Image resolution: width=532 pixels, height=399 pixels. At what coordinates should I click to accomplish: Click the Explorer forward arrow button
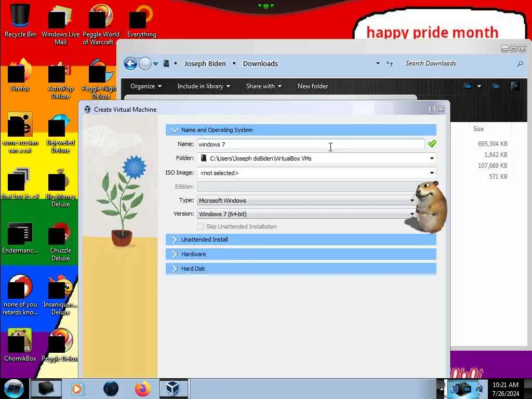[x=145, y=63]
